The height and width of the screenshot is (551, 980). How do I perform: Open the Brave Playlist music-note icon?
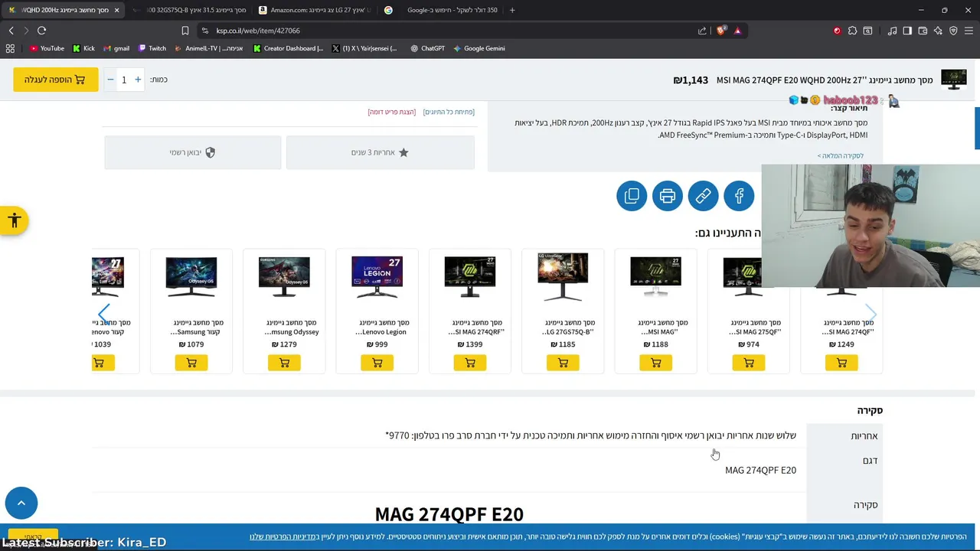click(892, 31)
